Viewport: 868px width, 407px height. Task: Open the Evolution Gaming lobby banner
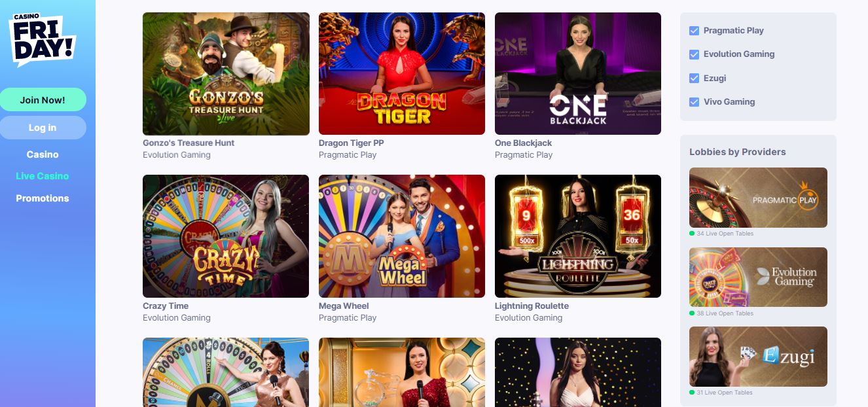click(758, 277)
